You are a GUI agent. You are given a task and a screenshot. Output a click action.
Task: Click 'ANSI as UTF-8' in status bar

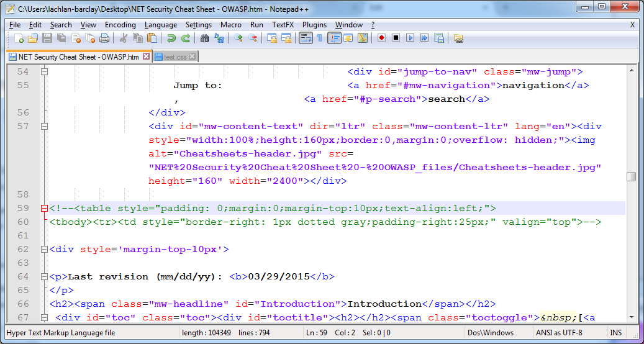(558, 333)
